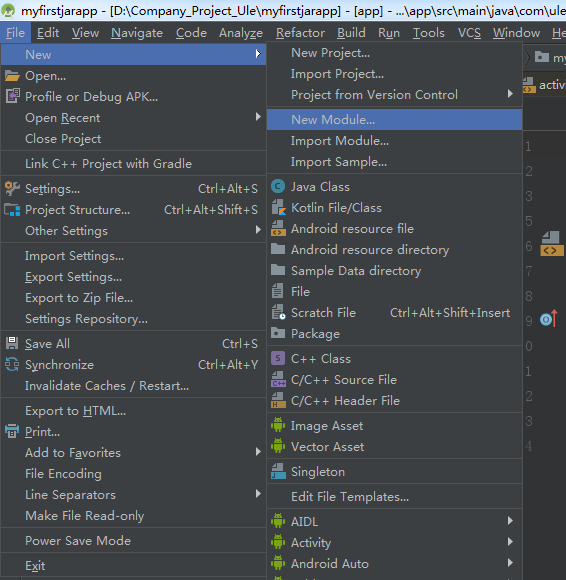Expand the Line Separators submenu arrow

pyautogui.click(x=258, y=494)
